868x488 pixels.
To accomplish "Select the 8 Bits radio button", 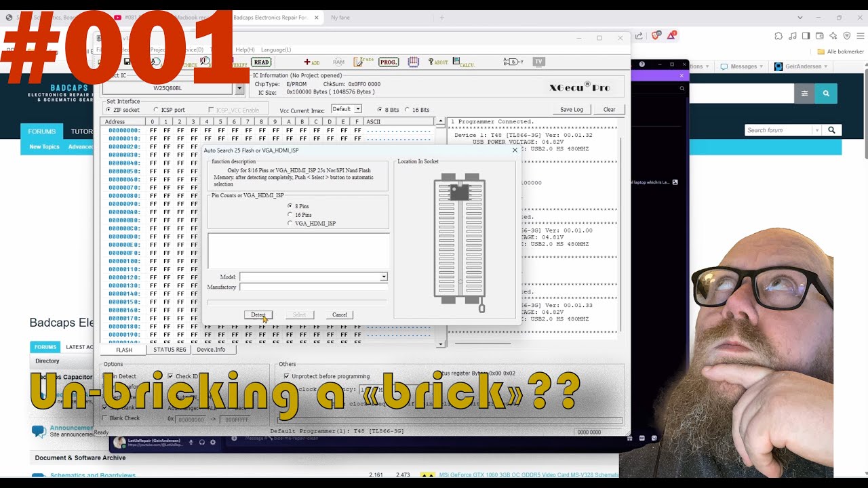I will tap(379, 110).
